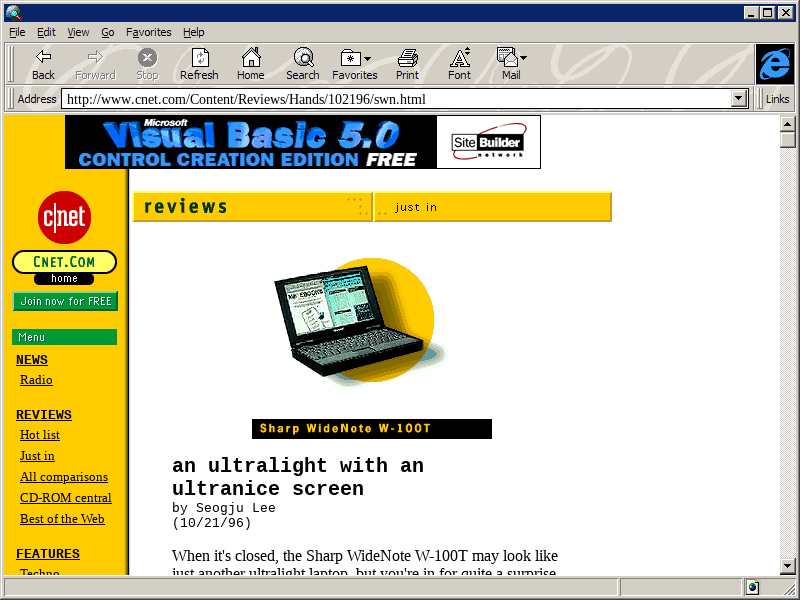
Task: Go to Home via toolbar icon
Action: pyautogui.click(x=250, y=64)
